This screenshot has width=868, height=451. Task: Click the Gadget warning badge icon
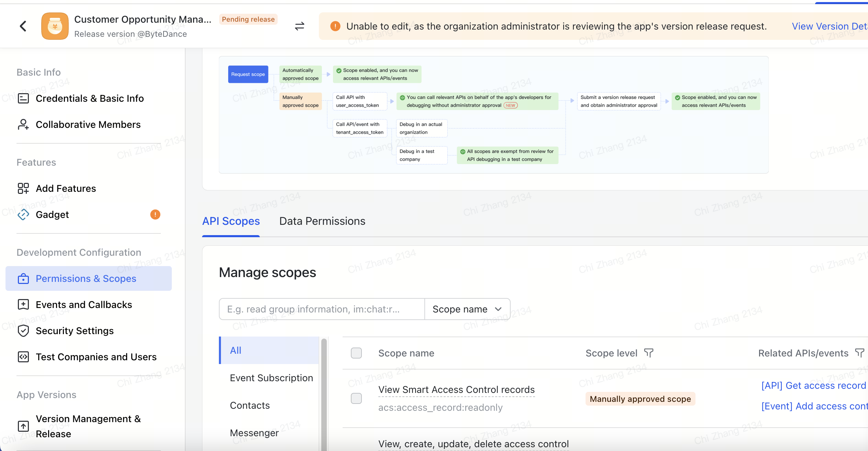[155, 214]
